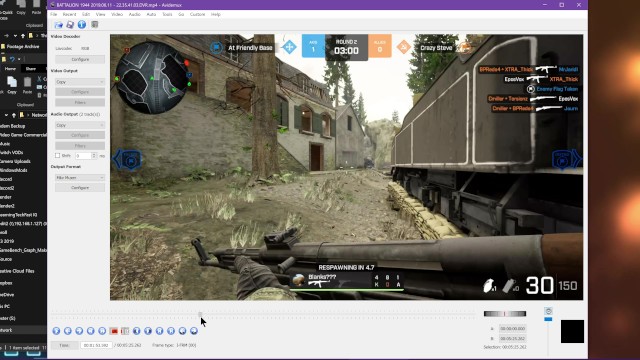This screenshot has height=360, width=640.
Task: Click the marker A time field
Action: pos(513,329)
